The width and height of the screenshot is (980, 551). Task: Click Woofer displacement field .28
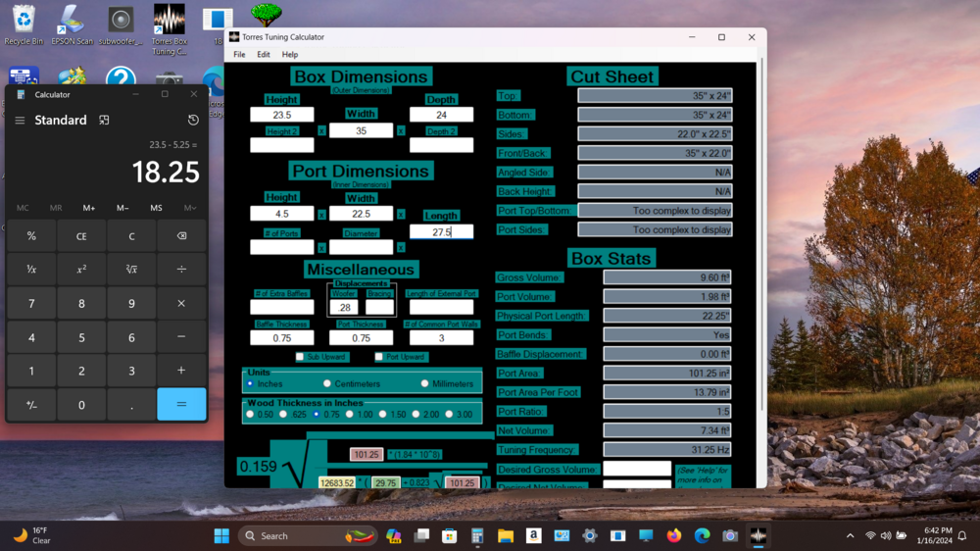(344, 307)
